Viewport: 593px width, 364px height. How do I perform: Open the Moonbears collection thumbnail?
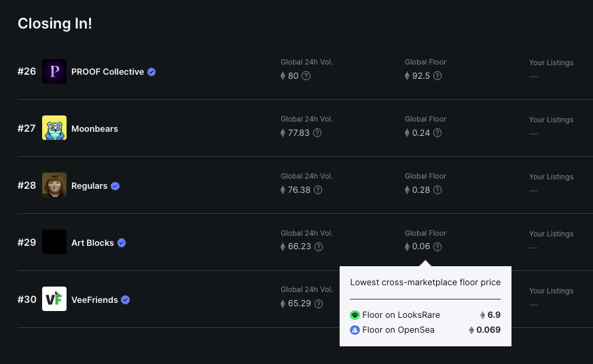pos(54,128)
